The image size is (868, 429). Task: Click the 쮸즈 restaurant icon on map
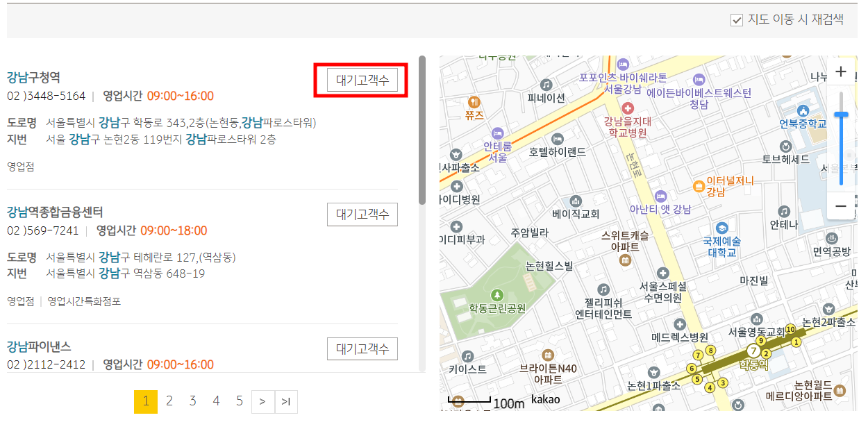475,101
